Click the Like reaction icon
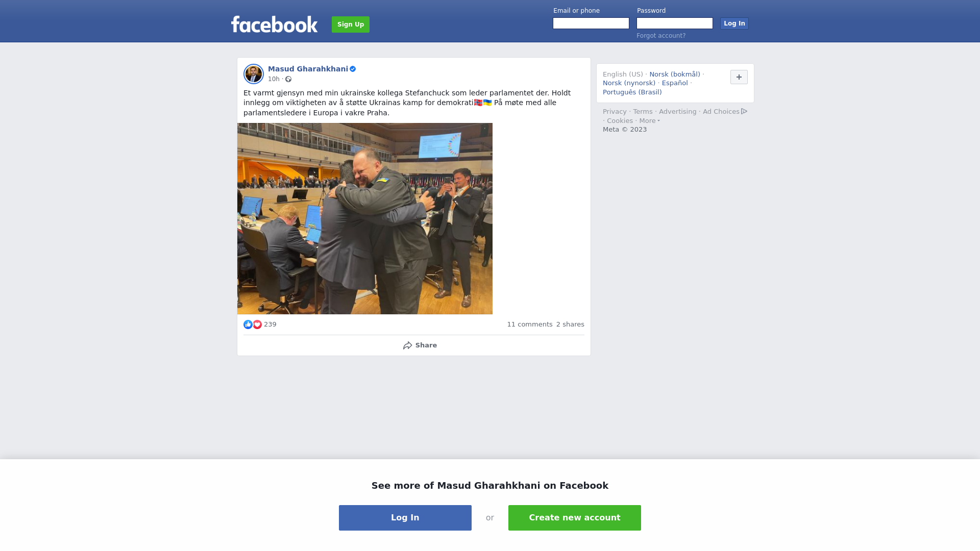Viewport: 980px width, 551px height. coord(248,324)
